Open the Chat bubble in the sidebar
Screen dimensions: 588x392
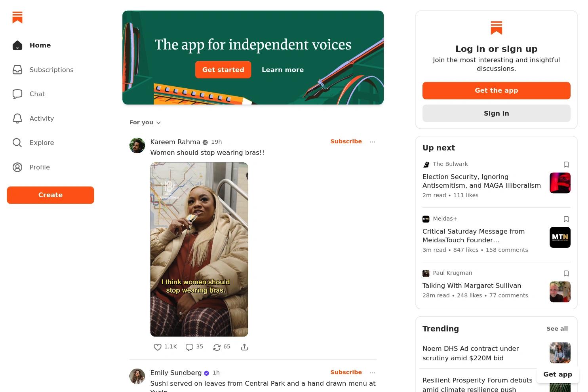tap(17, 94)
